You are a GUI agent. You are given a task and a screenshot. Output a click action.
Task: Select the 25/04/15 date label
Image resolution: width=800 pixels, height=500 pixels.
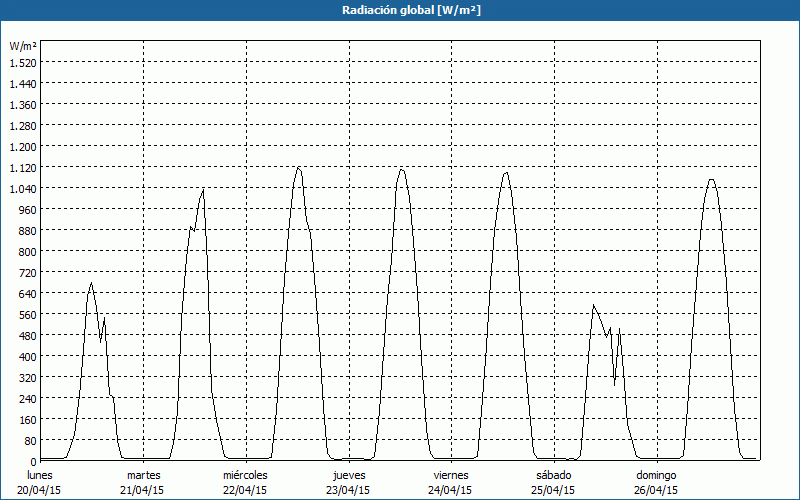coord(553,490)
